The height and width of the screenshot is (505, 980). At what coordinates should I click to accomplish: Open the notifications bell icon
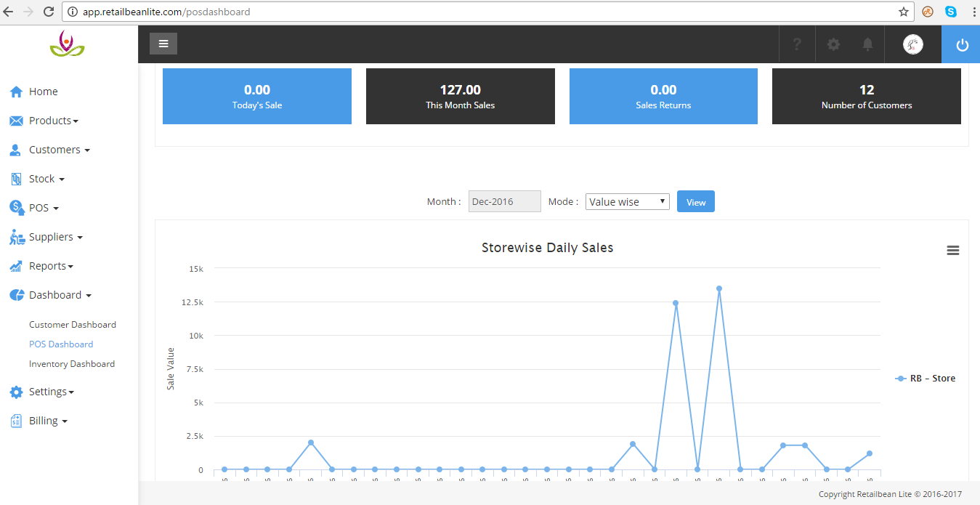click(x=867, y=44)
